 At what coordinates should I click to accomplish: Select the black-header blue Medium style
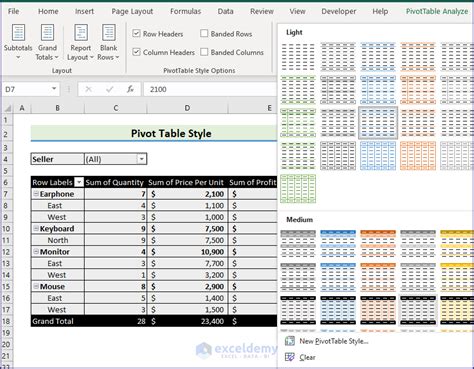[338, 310]
